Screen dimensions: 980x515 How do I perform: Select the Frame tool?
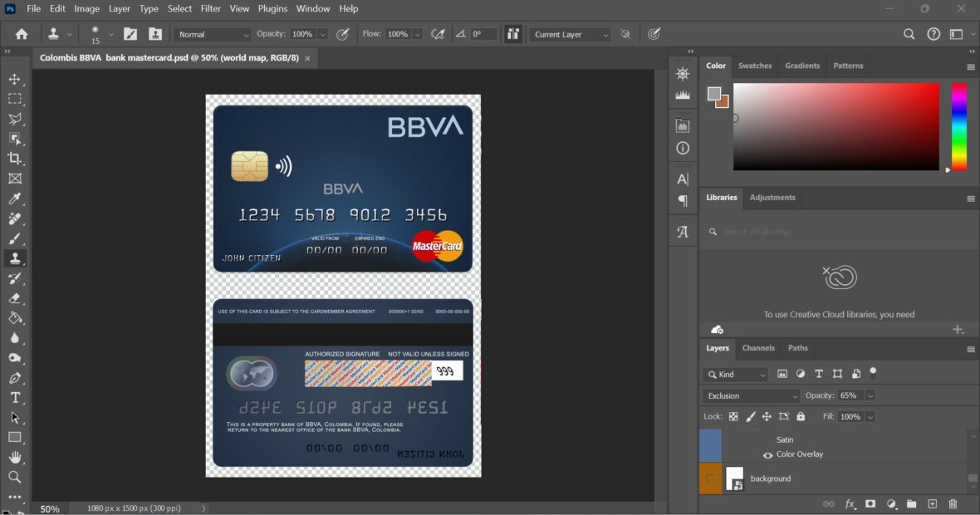pos(14,179)
